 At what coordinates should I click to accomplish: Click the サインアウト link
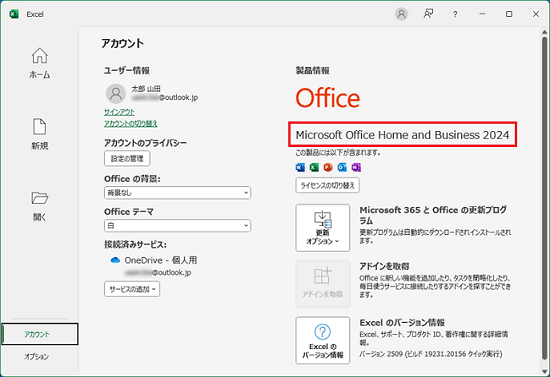coord(119,112)
